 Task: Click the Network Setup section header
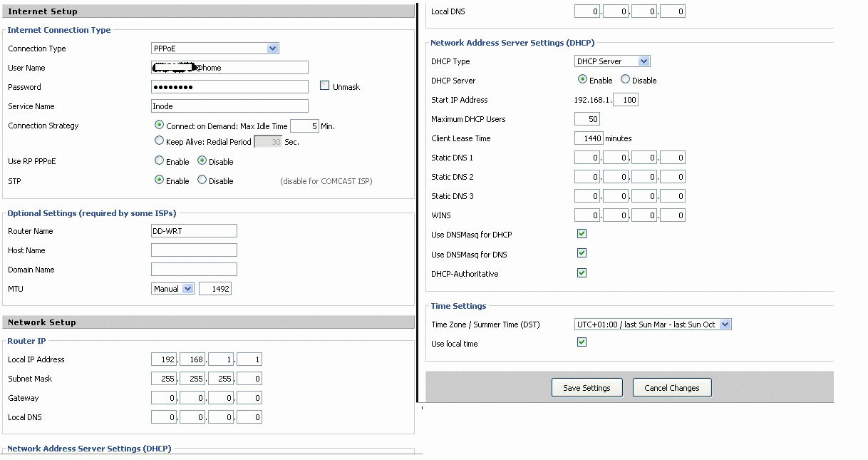(x=209, y=322)
